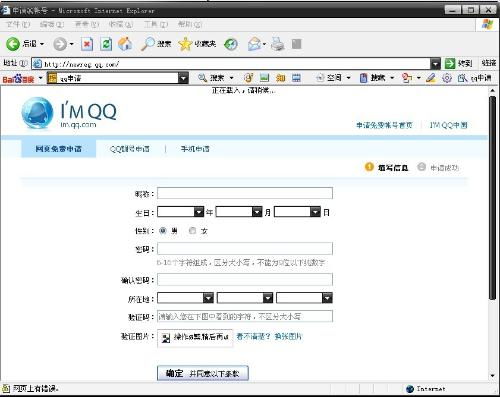Screen dimensions: 500x397
Task: Click the scrollbar up arrow
Action: (x=493, y=90)
